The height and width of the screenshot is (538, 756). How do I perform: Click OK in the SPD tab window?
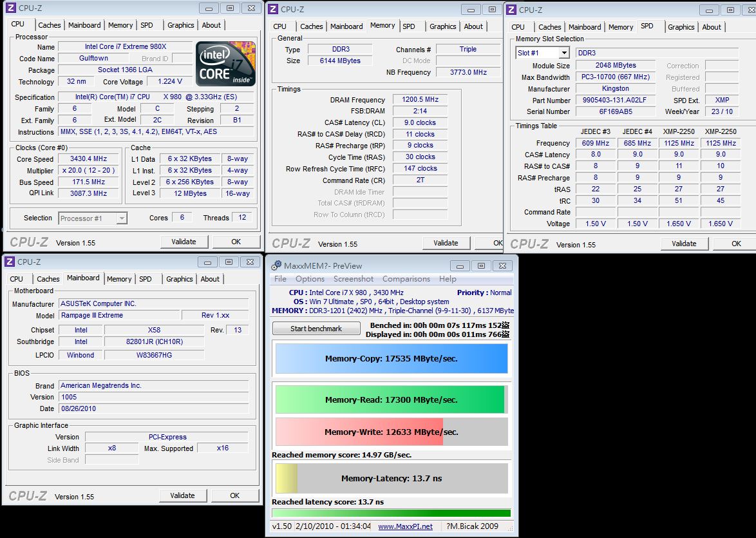[736, 244]
